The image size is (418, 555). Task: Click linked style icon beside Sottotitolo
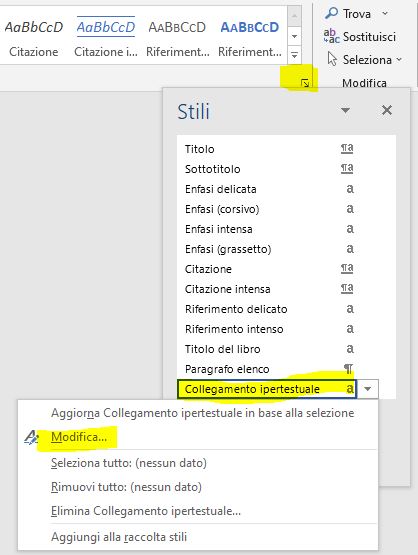347,168
